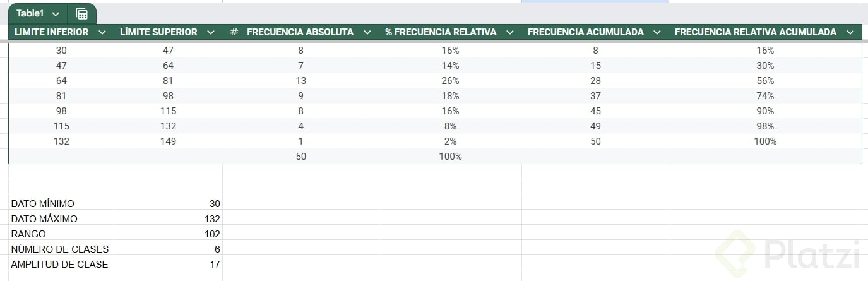Expand the Frecuencia Acumulada column dropdown arrow
This screenshot has height=281, width=868.
tap(657, 32)
